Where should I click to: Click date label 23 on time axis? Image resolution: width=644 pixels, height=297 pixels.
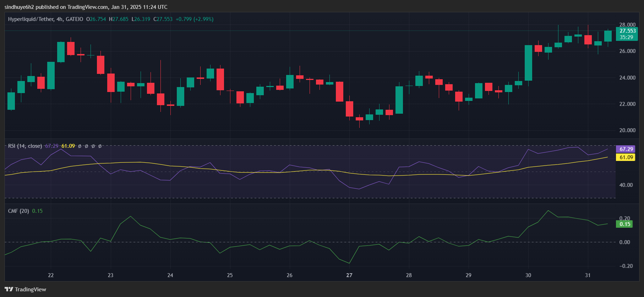pyautogui.click(x=110, y=275)
